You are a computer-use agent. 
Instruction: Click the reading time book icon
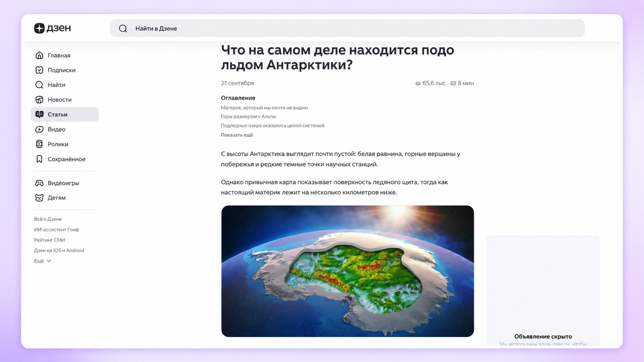click(x=453, y=83)
